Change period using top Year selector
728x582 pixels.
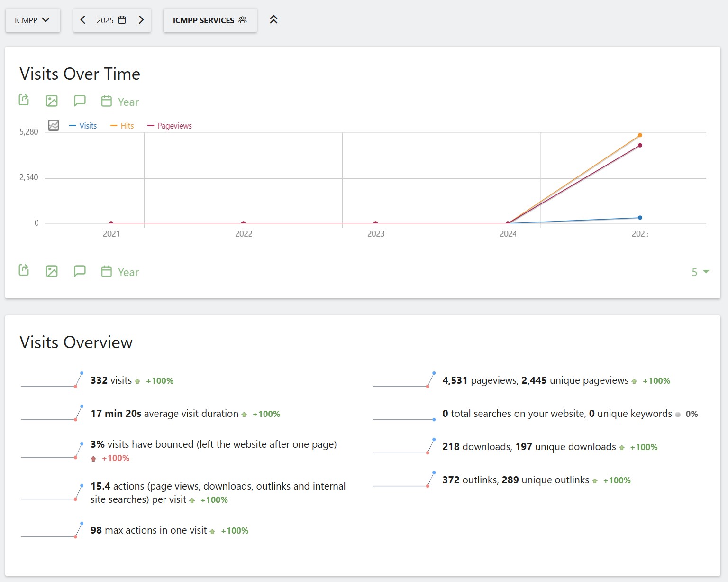click(120, 102)
